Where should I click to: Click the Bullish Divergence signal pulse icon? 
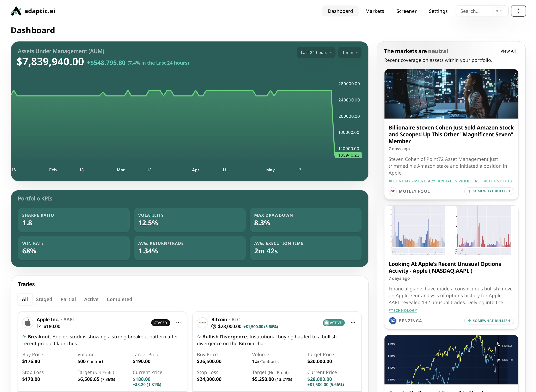click(x=199, y=336)
